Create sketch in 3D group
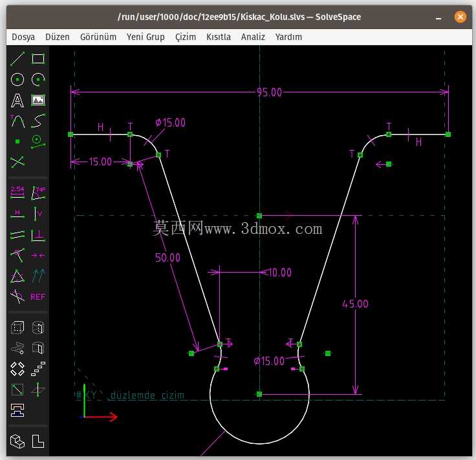The image size is (476, 460). (x=38, y=390)
